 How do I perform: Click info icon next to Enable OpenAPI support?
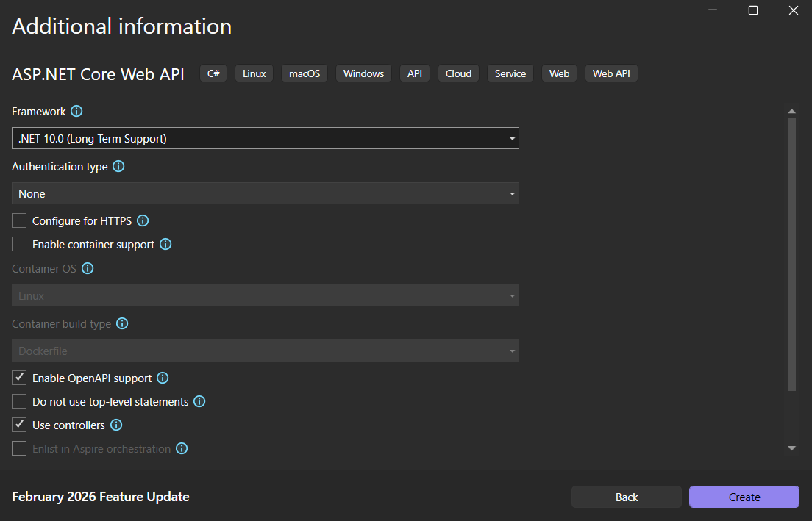tap(163, 378)
